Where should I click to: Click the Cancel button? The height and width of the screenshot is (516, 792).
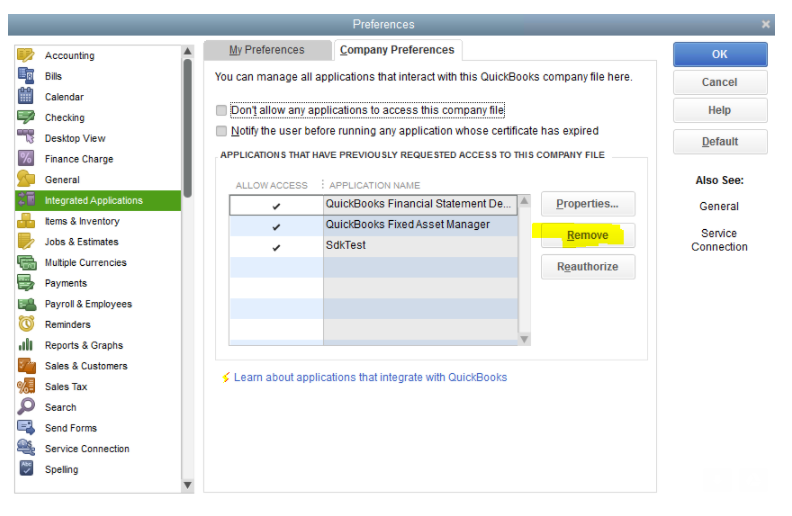[720, 82]
